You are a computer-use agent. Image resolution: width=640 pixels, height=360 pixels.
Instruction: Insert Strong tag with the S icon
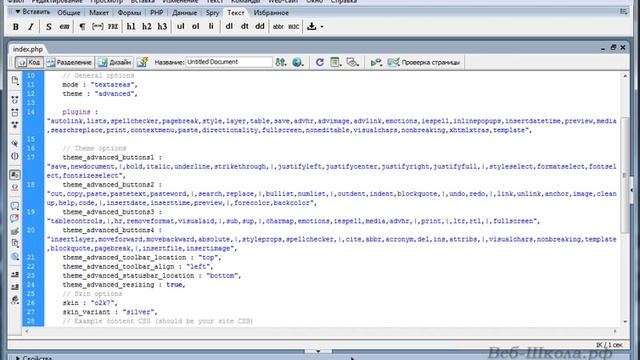[49, 27]
